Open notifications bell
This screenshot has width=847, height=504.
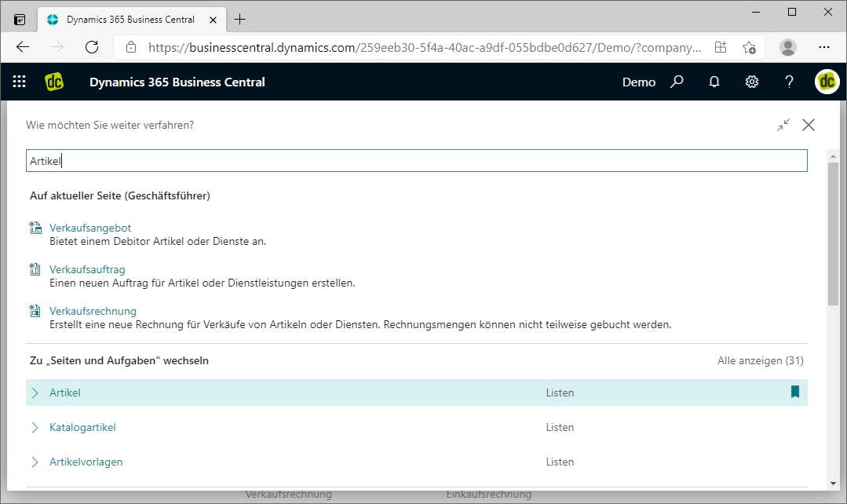(x=714, y=82)
